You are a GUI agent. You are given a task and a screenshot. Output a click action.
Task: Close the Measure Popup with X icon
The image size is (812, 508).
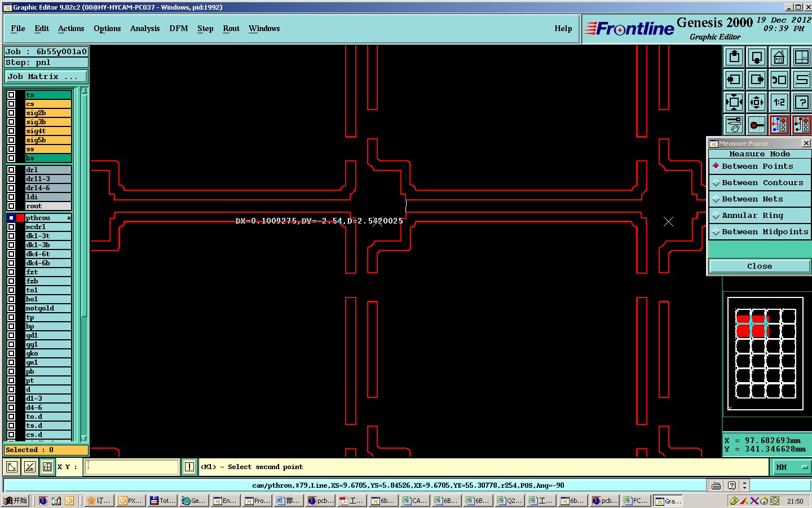[x=806, y=143]
